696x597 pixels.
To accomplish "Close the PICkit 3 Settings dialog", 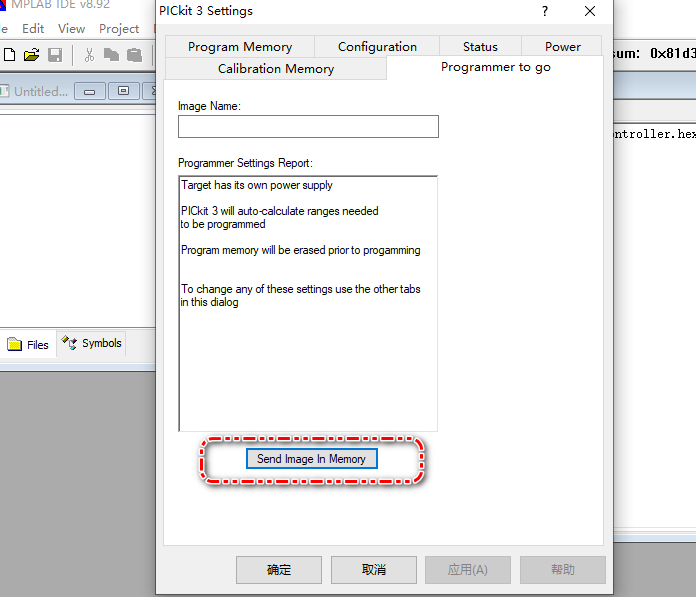I will [590, 11].
